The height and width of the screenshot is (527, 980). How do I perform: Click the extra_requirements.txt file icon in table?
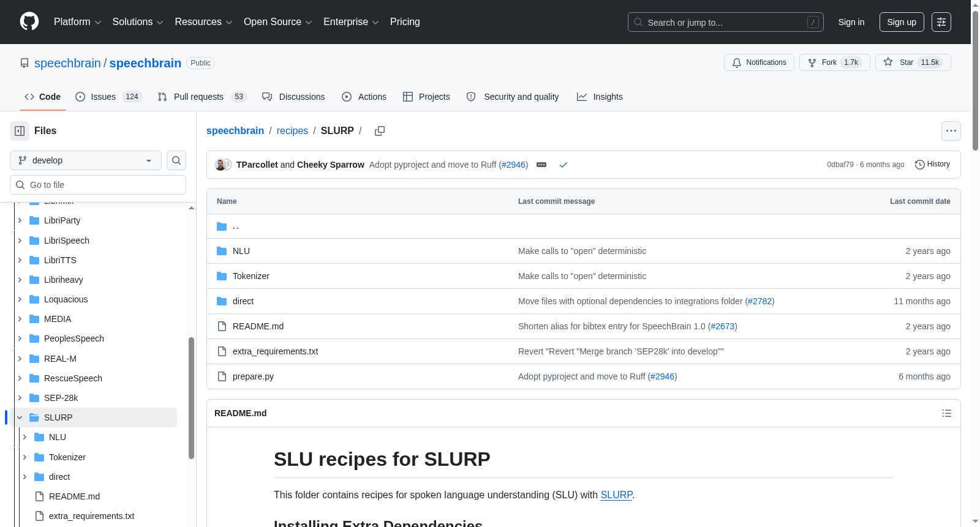[222, 351]
